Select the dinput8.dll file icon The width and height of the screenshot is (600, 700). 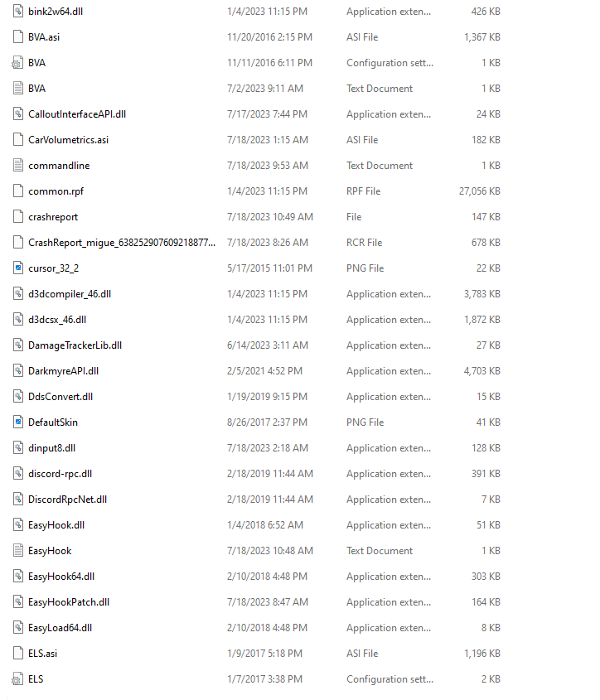point(18,448)
